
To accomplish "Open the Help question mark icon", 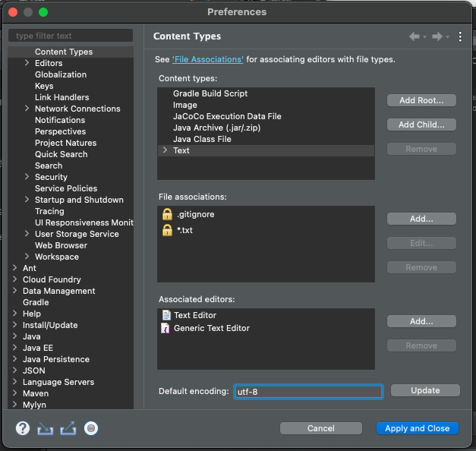I will [x=23, y=428].
